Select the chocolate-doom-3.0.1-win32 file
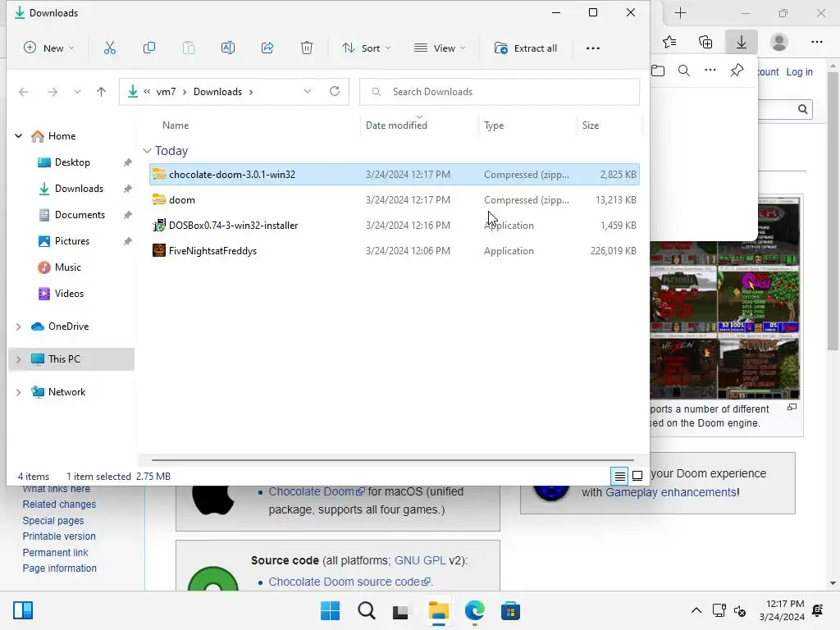Image resolution: width=840 pixels, height=630 pixels. pos(395,175)
